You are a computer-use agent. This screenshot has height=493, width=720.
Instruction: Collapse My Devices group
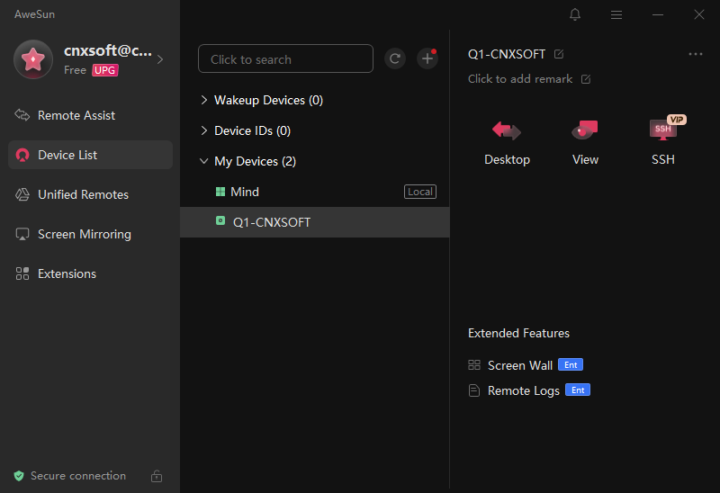(204, 161)
